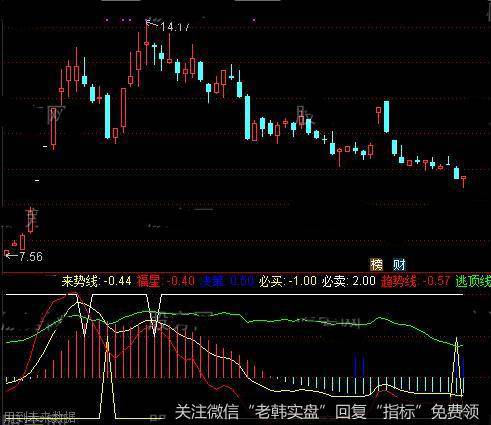Select the 必买 -1.00 indicator label

(288, 281)
